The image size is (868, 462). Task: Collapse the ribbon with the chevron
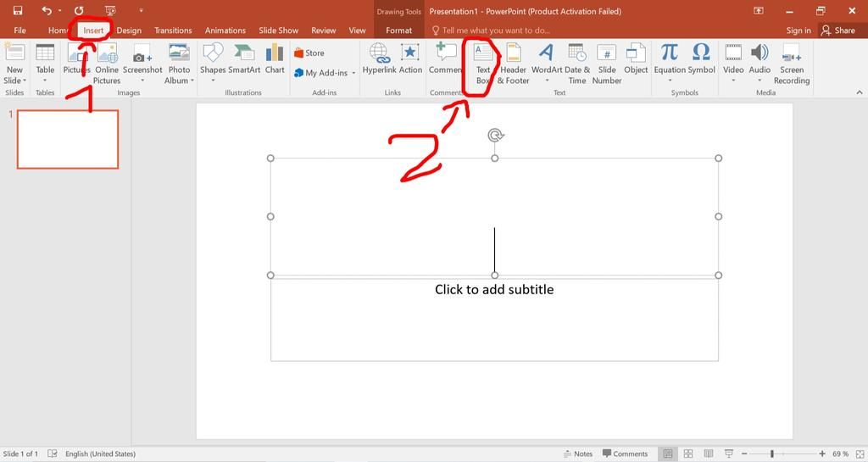point(860,92)
